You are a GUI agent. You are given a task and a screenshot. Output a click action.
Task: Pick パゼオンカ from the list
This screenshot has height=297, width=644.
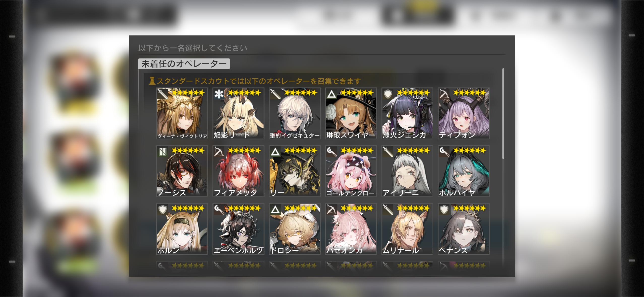coord(351,229)
